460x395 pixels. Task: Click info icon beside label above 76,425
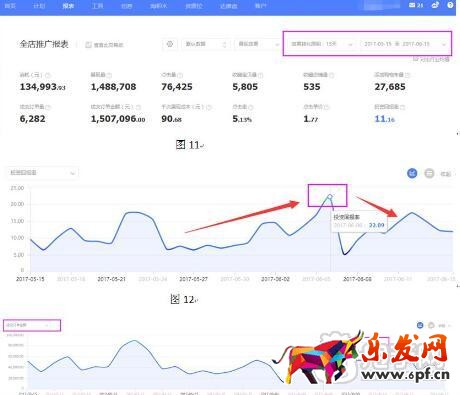point(180,75)
